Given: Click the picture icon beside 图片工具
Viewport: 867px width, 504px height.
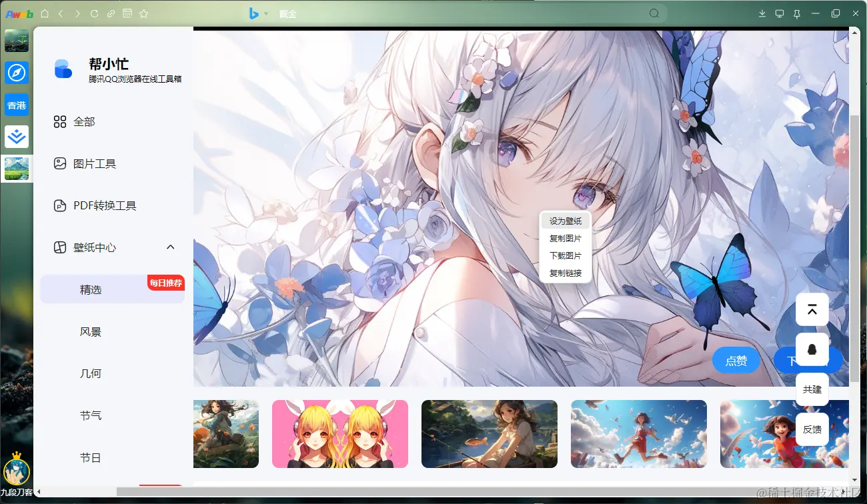Looking at the screenshot, I should [60, 164].
